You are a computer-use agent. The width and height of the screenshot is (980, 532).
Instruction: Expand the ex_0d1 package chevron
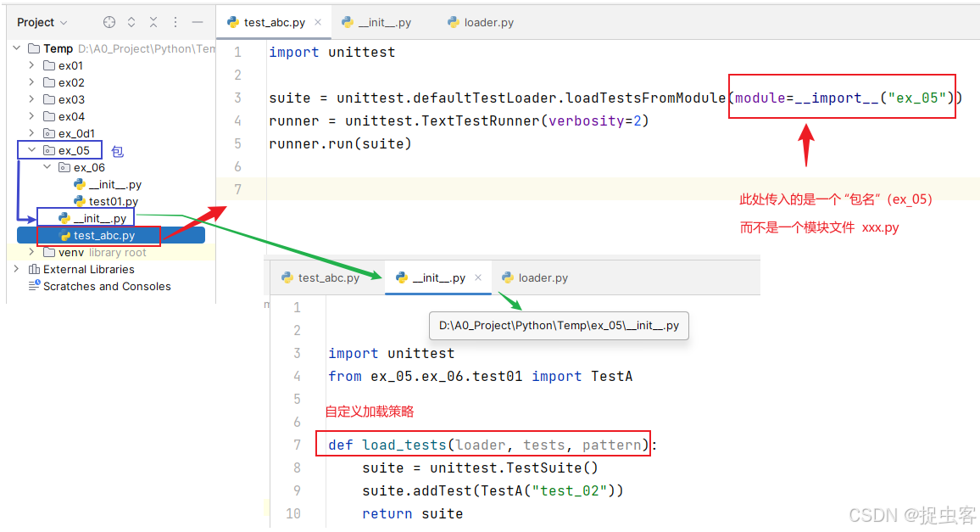pos(32,132)
